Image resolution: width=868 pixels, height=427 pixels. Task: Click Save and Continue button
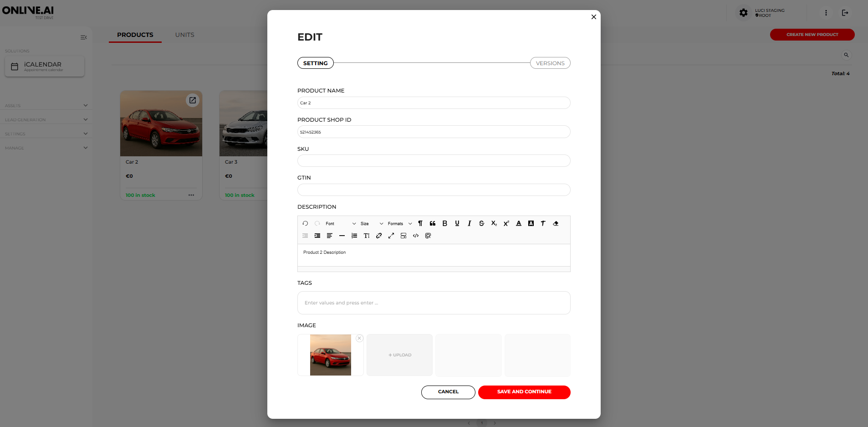(524, 392)
